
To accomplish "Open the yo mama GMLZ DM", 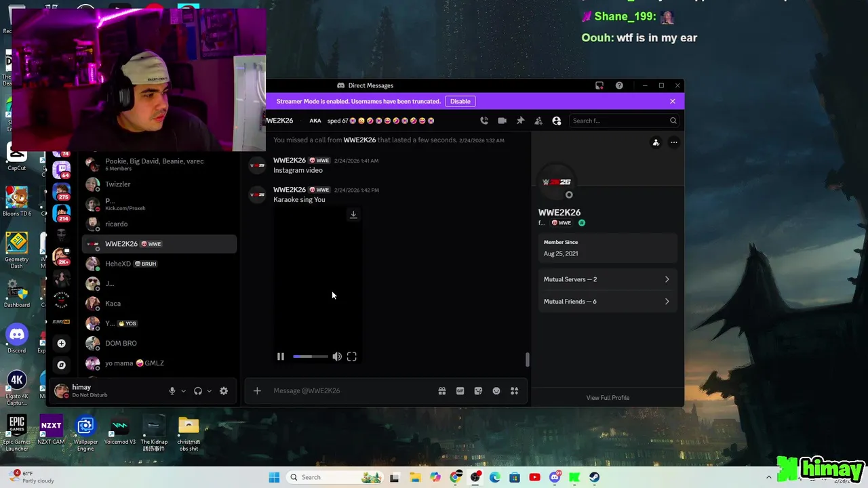I will tap(159, 363).
